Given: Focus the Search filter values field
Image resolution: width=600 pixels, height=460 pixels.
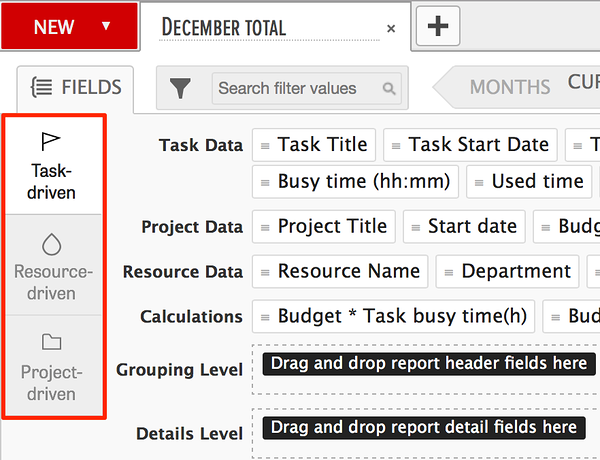Looking at the screenshot, I should [307, 88].
